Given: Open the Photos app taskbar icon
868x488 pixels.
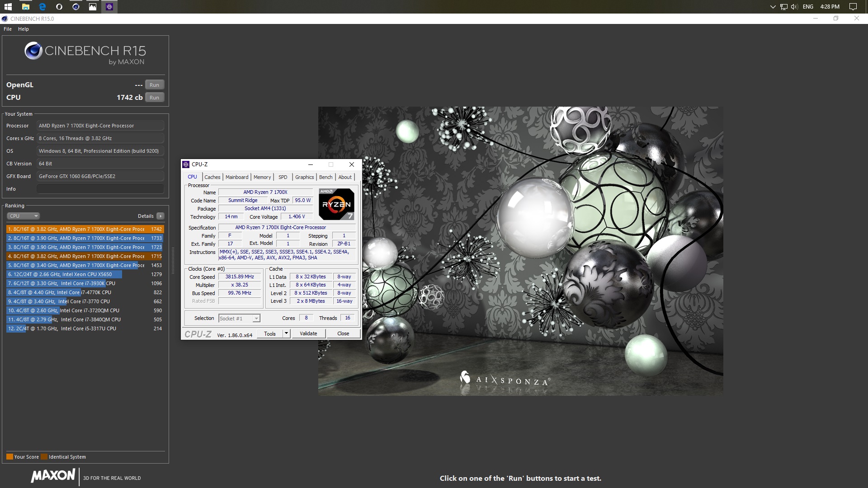Looking at the screenshot, I should click(93, 7).
